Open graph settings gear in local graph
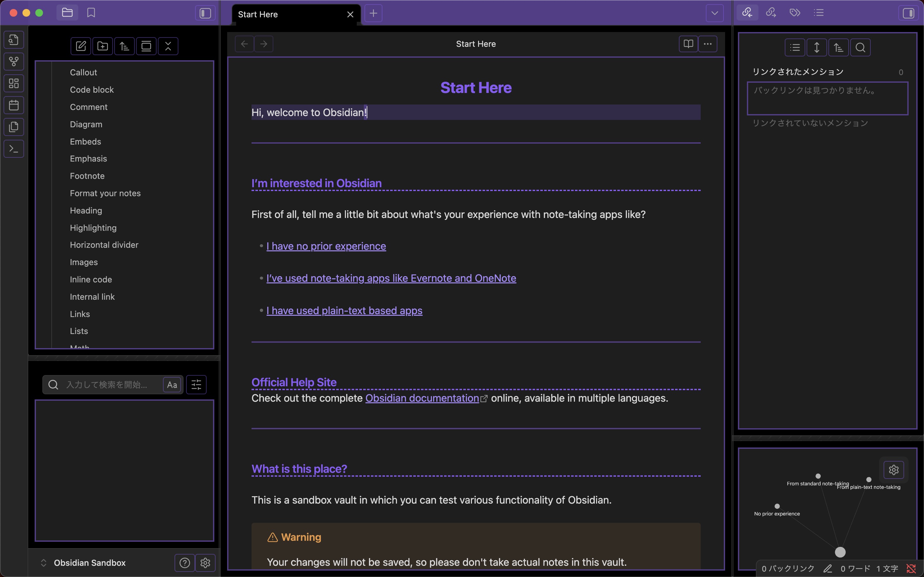The height and width of the screenshot is (577, 924). point(893,470)
